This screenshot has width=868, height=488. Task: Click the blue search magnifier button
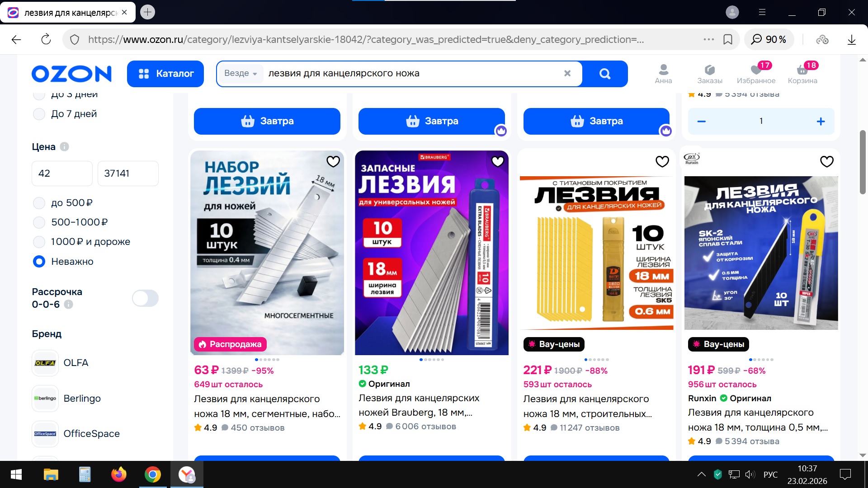604,74
